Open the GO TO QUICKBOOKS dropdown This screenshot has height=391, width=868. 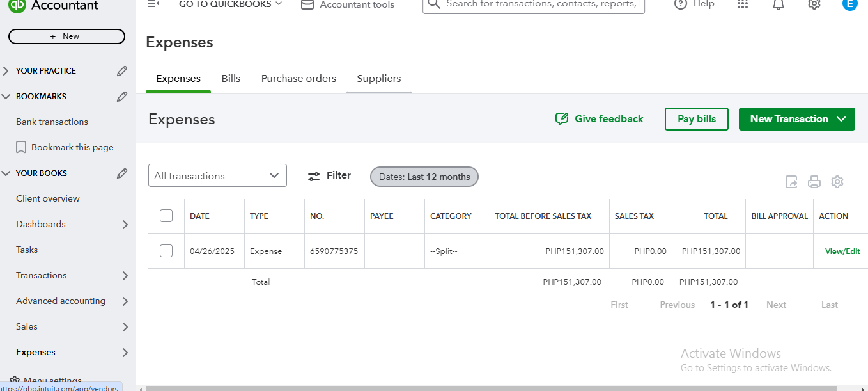230,4
